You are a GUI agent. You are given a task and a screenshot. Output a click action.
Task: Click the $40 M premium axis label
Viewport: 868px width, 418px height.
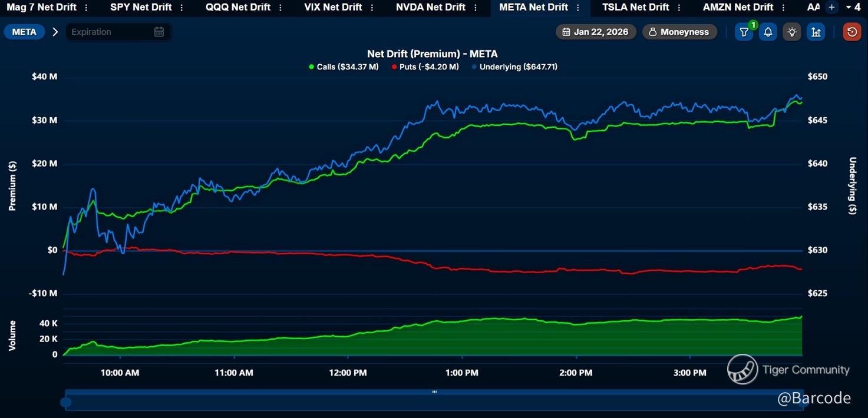click(44, 77)
